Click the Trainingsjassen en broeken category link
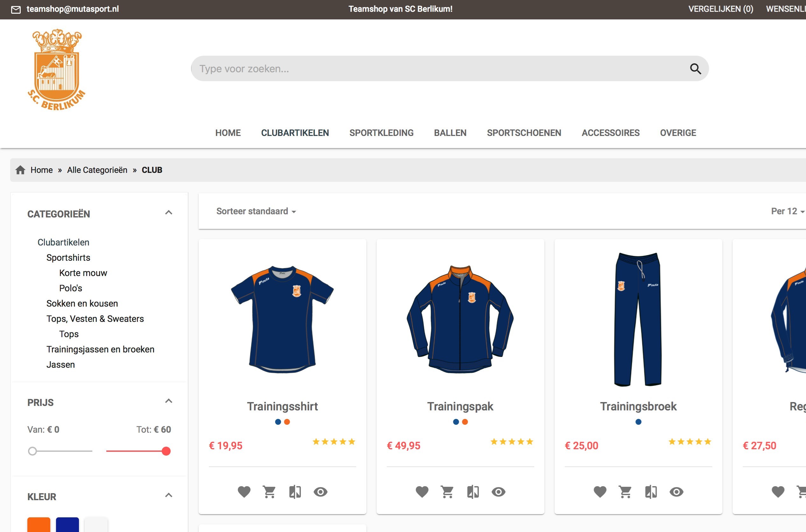Viewport: 806px width, 532px height. pyautogui.click(x=100, y=349)
